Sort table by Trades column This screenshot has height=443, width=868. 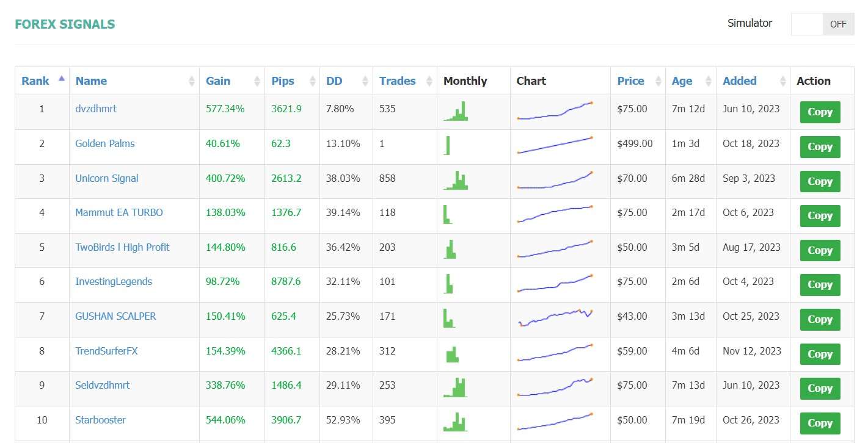[x=405, y=81]
